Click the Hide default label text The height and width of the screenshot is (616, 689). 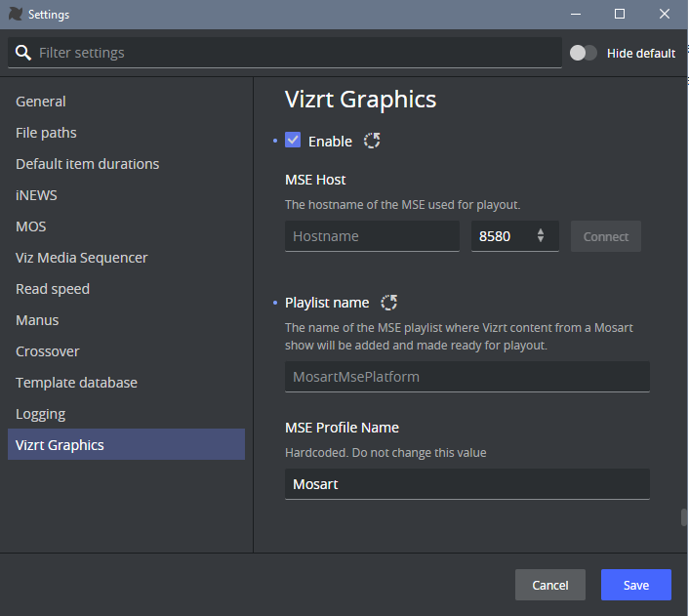coord(641,53)
